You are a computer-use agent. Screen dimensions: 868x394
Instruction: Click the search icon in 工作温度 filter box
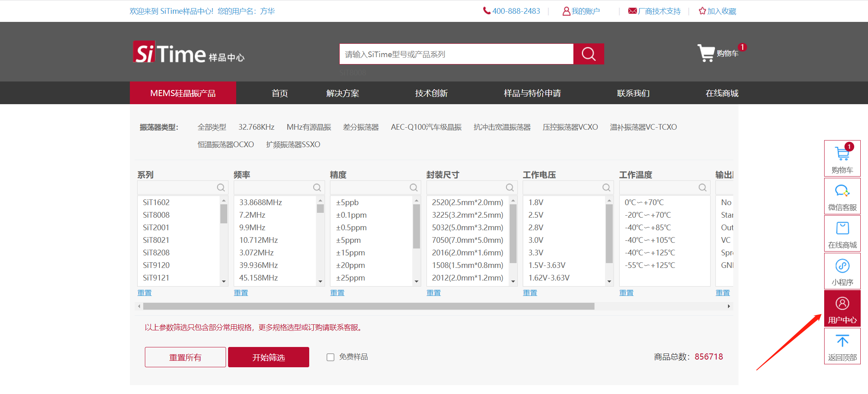(x=702, y=187)
